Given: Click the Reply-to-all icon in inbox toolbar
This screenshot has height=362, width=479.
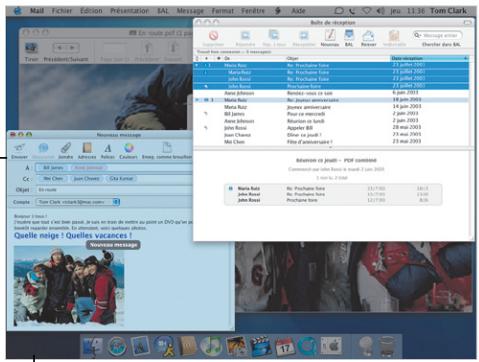Looking at the screenshot, I should (274, 35).
